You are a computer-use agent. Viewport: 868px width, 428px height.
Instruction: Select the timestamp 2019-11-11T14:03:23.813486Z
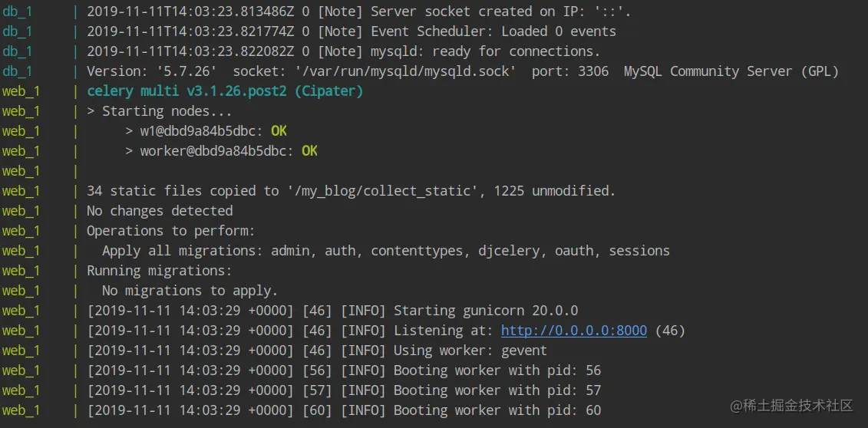190,11
